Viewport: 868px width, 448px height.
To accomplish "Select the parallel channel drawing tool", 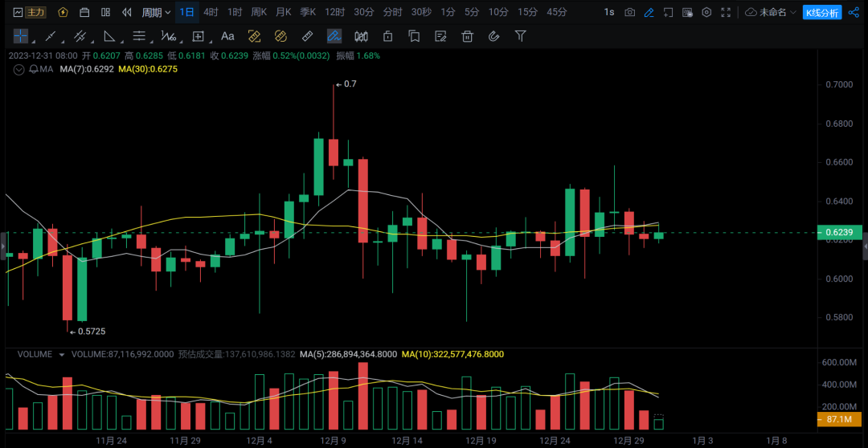I will pos(80,36).
